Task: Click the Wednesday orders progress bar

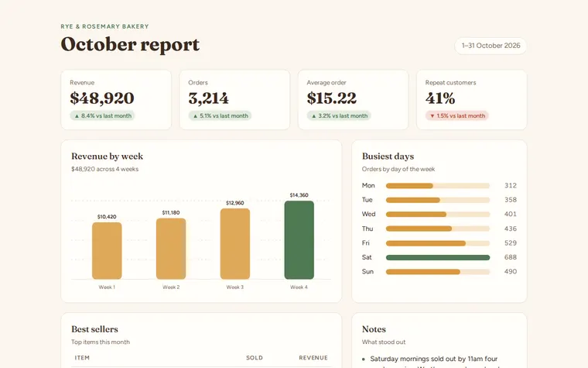Action: click(438, 215)
